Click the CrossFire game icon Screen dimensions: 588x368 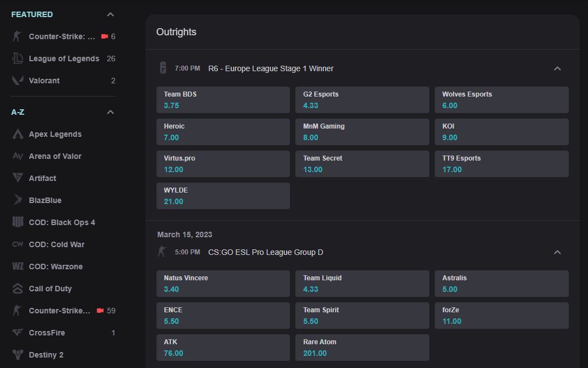point(18,332)
